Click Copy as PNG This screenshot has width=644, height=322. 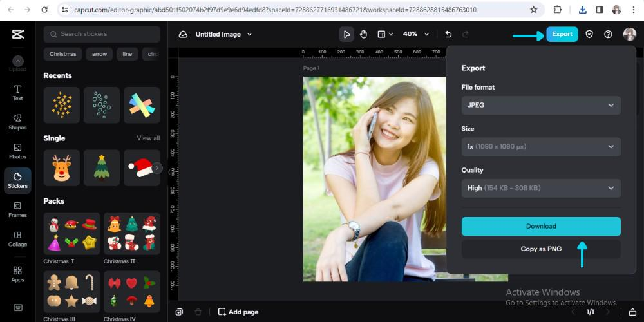pyautogui.click(x=541, y=249)
